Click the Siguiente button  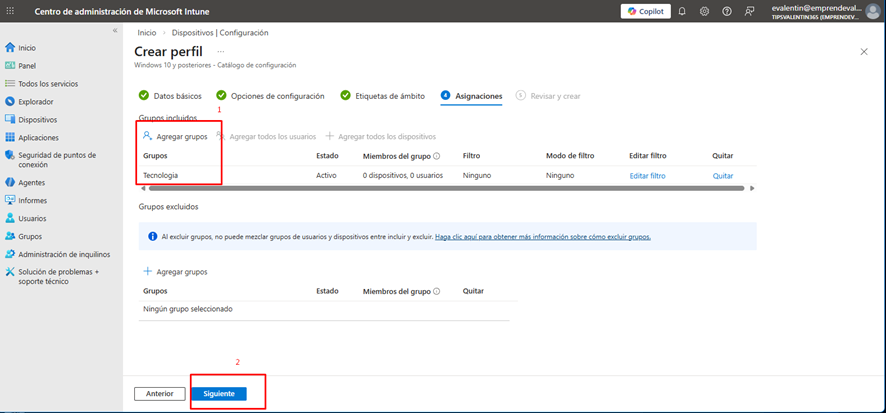(x=218, y=394)
